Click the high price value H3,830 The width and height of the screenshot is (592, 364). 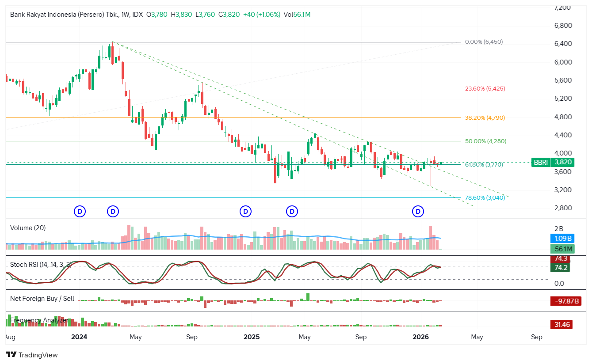pos(181,14)
